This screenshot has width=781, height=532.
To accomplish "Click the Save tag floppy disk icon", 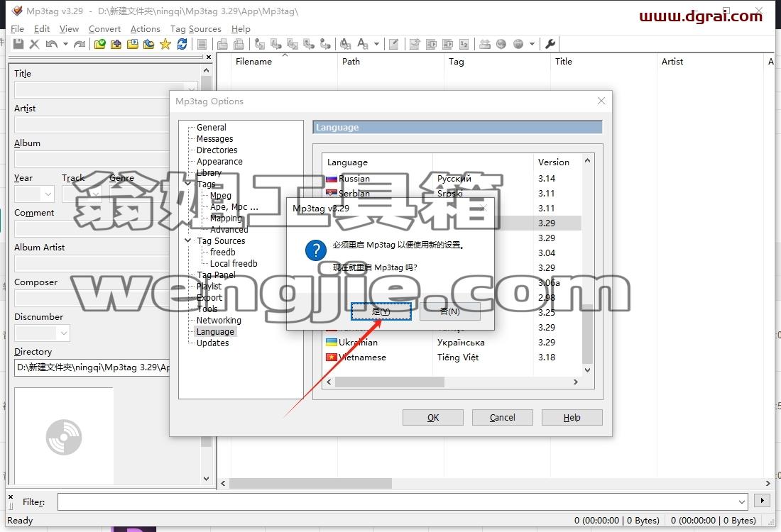I will coord(18,44).
